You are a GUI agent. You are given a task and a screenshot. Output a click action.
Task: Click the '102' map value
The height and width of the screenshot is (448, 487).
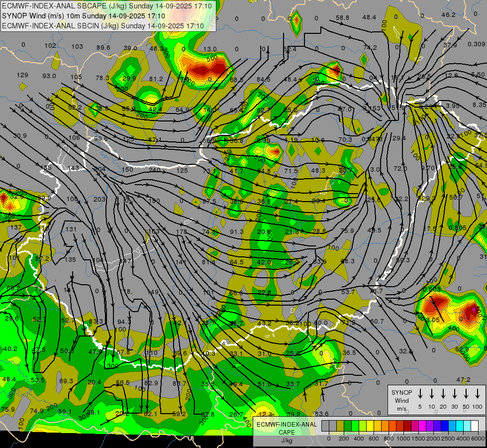[x=50, y=46]
